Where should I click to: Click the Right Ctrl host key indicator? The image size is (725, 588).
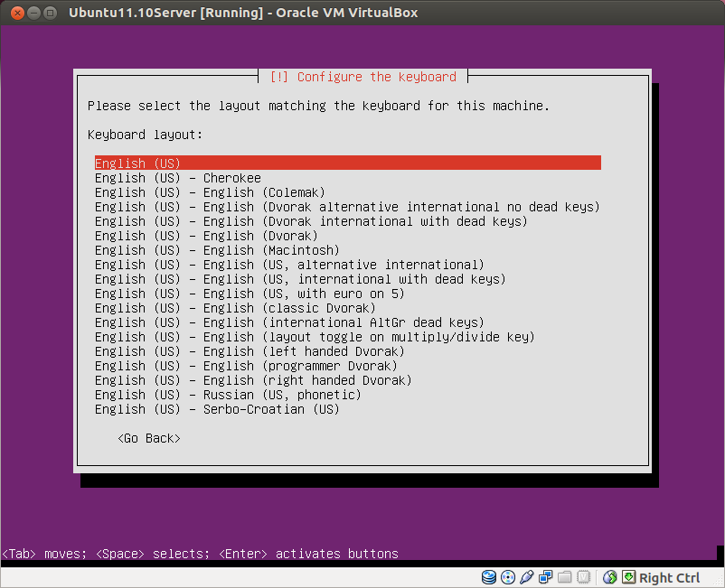tap(669, 577)
